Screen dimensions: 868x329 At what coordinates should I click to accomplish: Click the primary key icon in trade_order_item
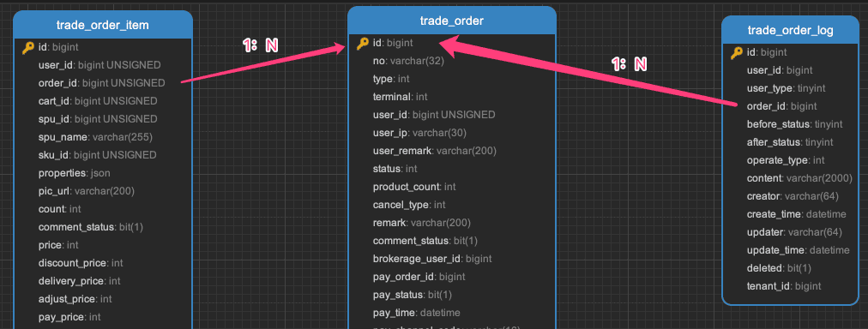click(28, 48)
